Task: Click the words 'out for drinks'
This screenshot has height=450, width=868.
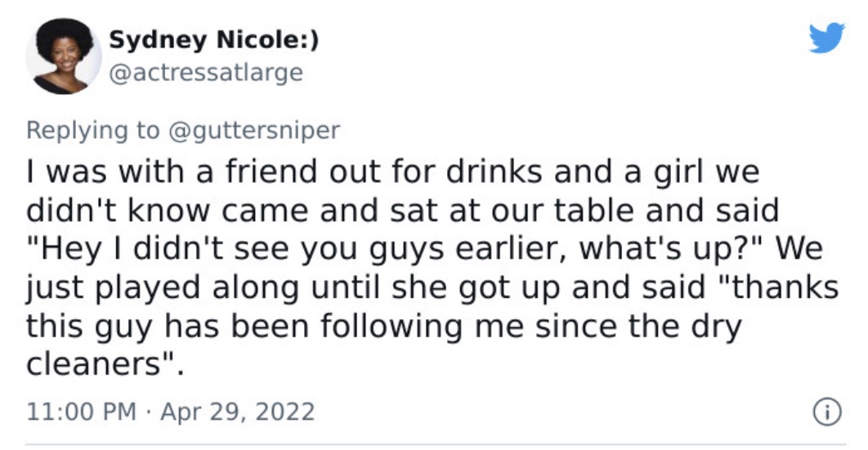Action: click(436, 172)
